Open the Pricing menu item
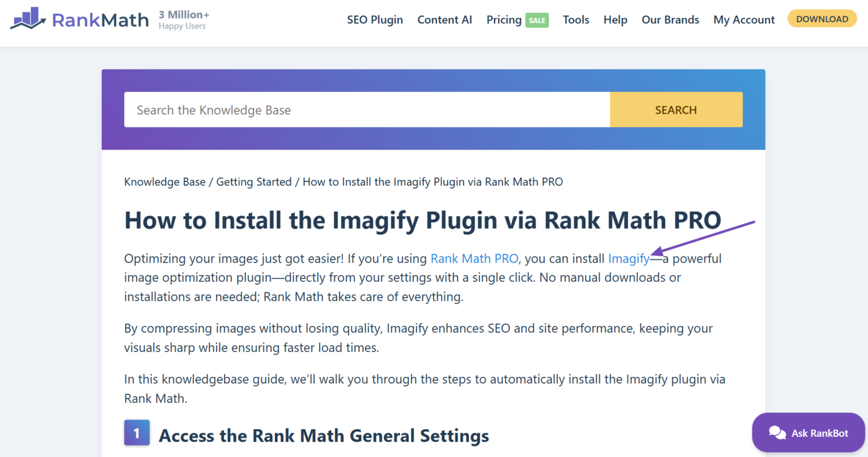The image size is (868, 457). tap(504, 20)
